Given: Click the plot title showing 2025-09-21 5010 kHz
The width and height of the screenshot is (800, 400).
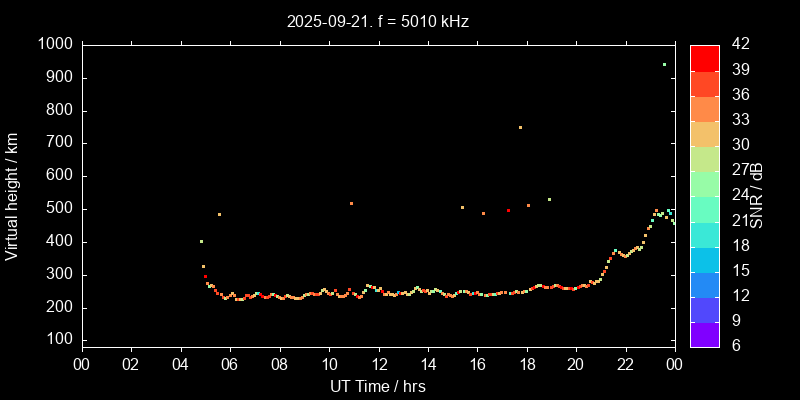Looking at the screenshot, I should (x=377, y=20).
